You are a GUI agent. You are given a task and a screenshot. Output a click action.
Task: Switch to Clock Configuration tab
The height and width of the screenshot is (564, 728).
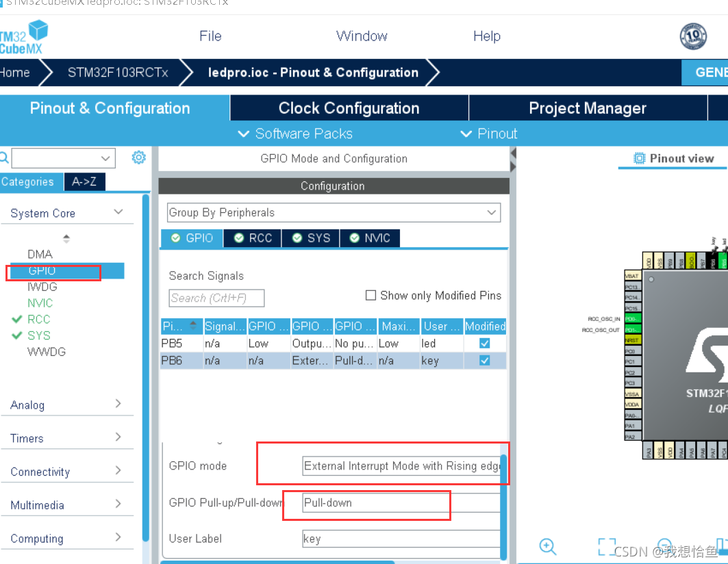(x=349, y=108)
